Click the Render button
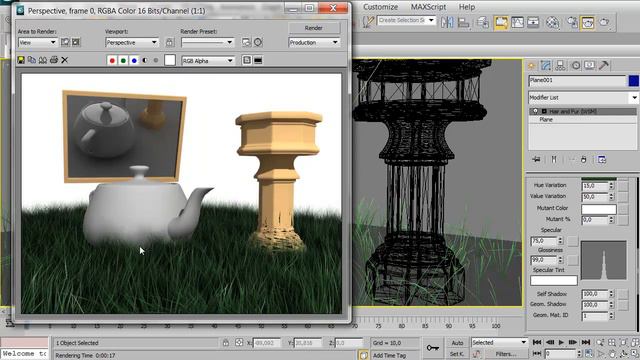Image resolution: width=640 pixels, height=360 pixels. pyautogui.click(x=313, y=28)
